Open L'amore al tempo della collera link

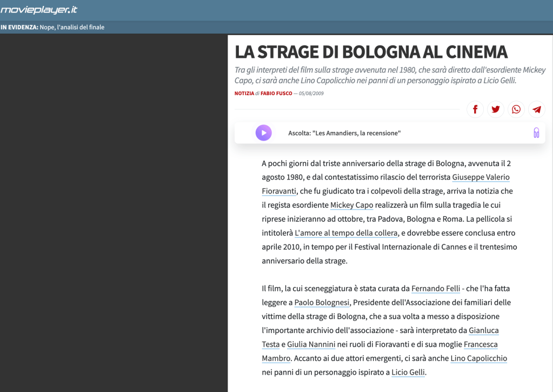tap(347, 234)
